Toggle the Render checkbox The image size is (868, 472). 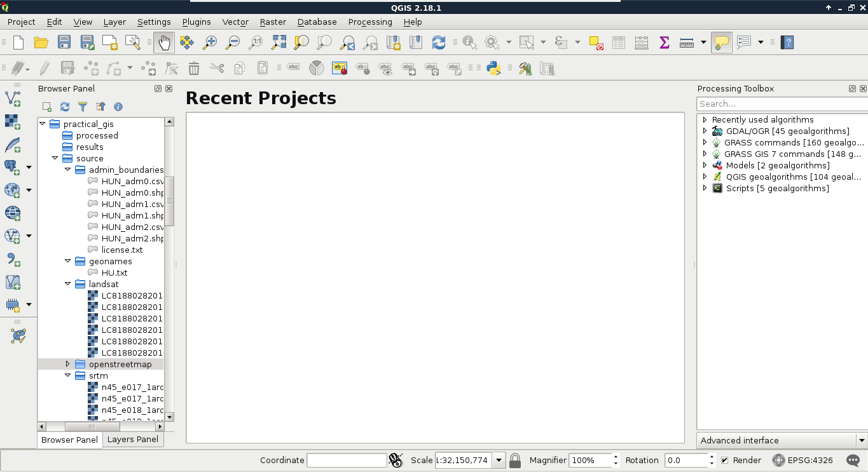click(724, 461)
